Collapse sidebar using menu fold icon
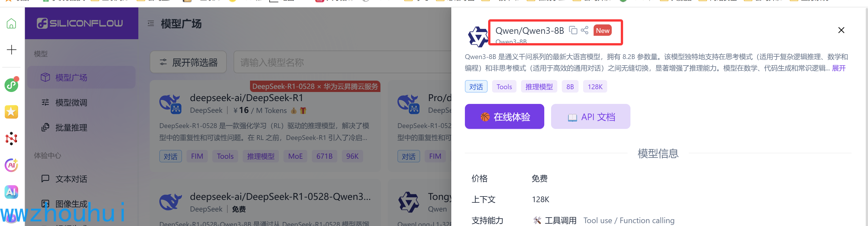The width and height of the screenshot is (868, 226). (x=151, y=23)
